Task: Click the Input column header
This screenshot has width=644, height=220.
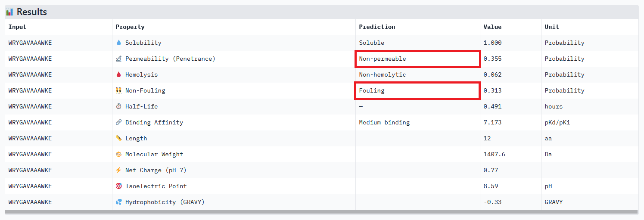Action: coord(17,27)
